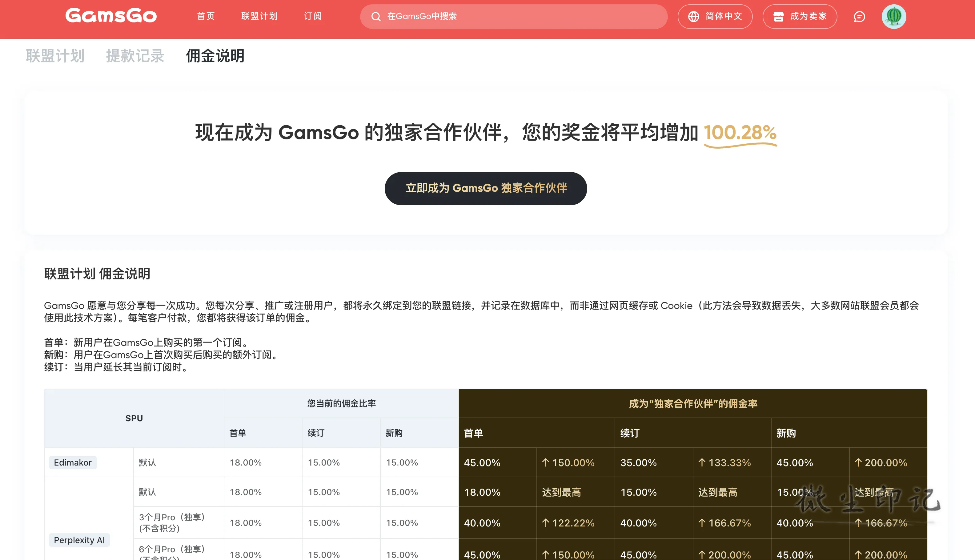
Task: Click 立即成为 GamsGo 独家合作伙伴 button
Action: [486, 188]
